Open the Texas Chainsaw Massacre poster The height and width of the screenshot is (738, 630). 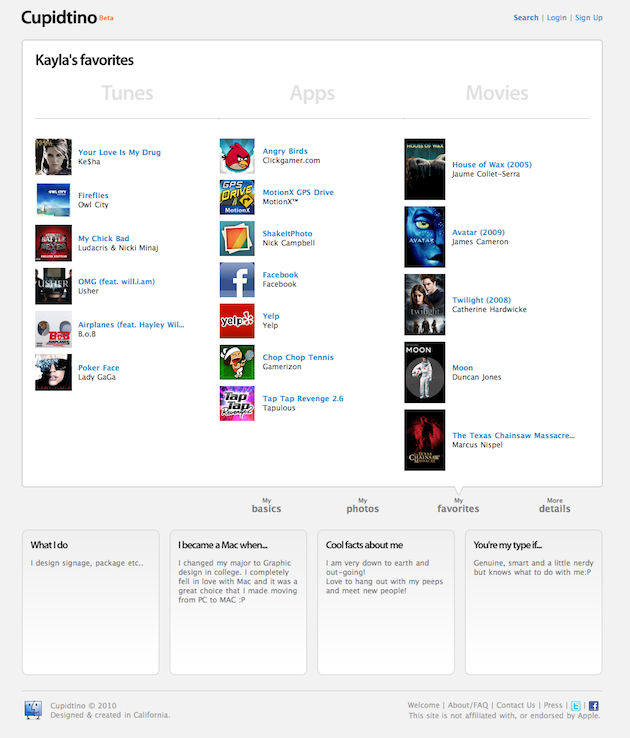[x=425, y=440]
